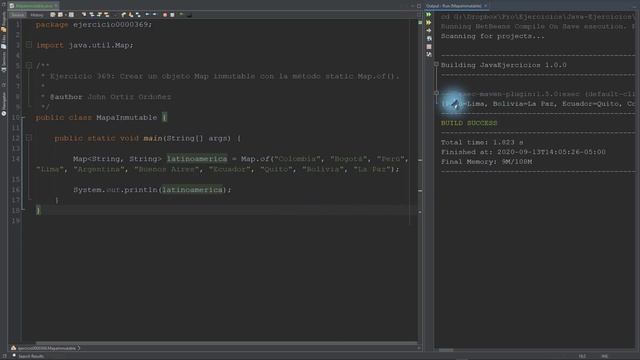Collapse the main method fold on line 12
The image size is (640, 360).
coord(29,138)
